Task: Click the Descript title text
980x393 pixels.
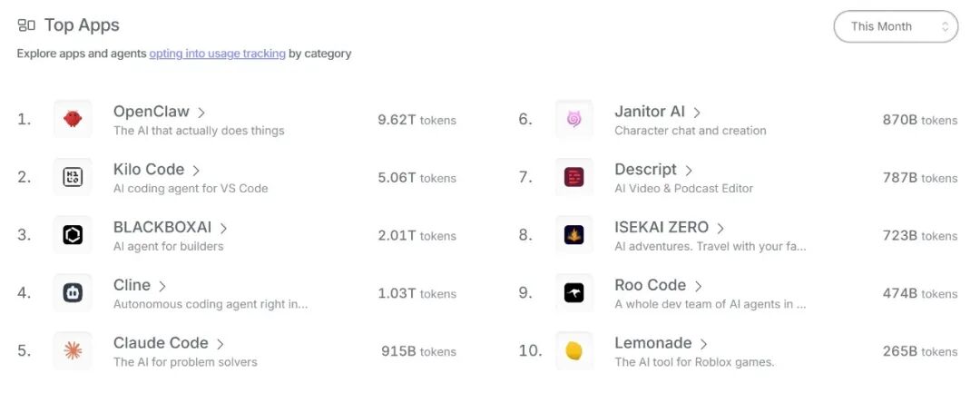Action: point(645,170)
